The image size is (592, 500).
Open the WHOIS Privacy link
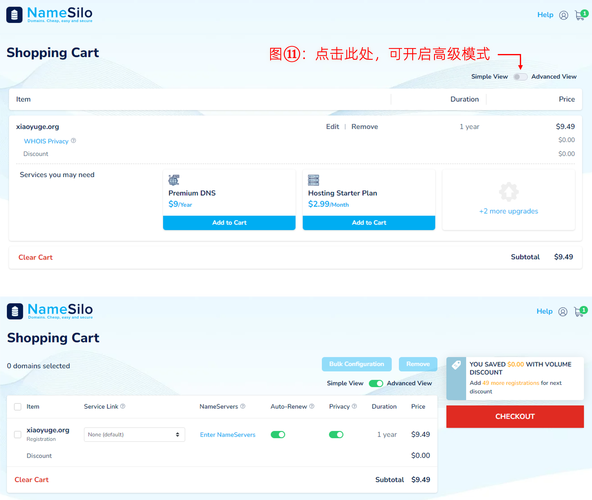coord(46,141)
